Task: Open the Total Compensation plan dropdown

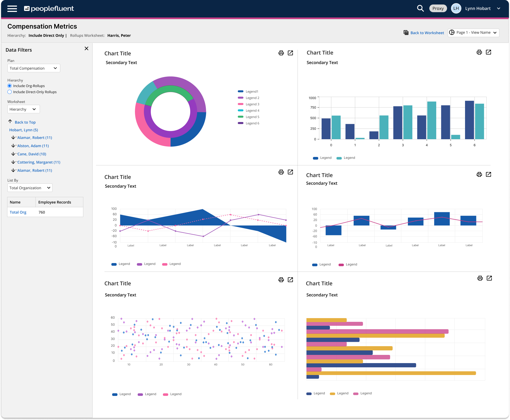Action: 34,68
